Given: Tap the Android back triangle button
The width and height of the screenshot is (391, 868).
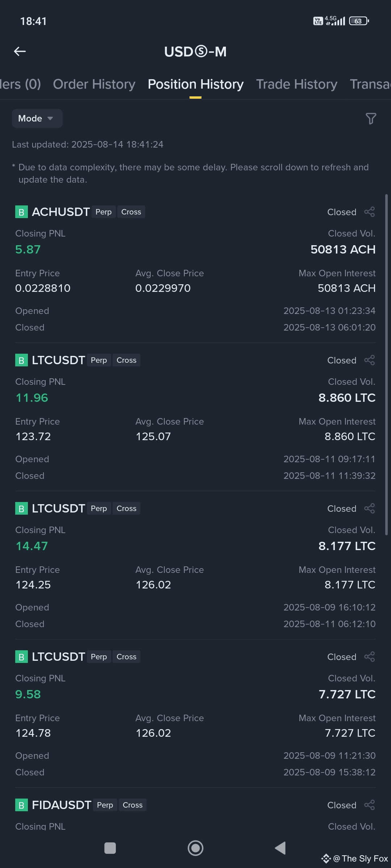Looking at the screenshot, I should [281, 848].
